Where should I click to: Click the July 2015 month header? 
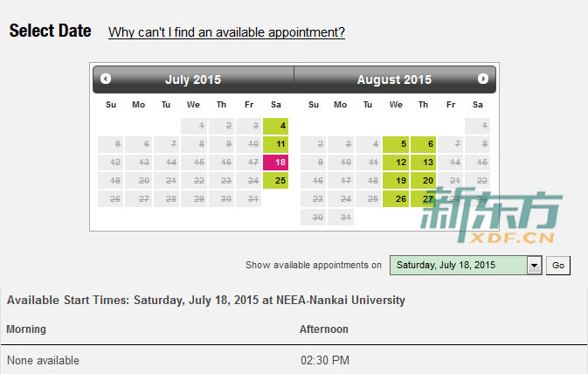coord(193,80)
